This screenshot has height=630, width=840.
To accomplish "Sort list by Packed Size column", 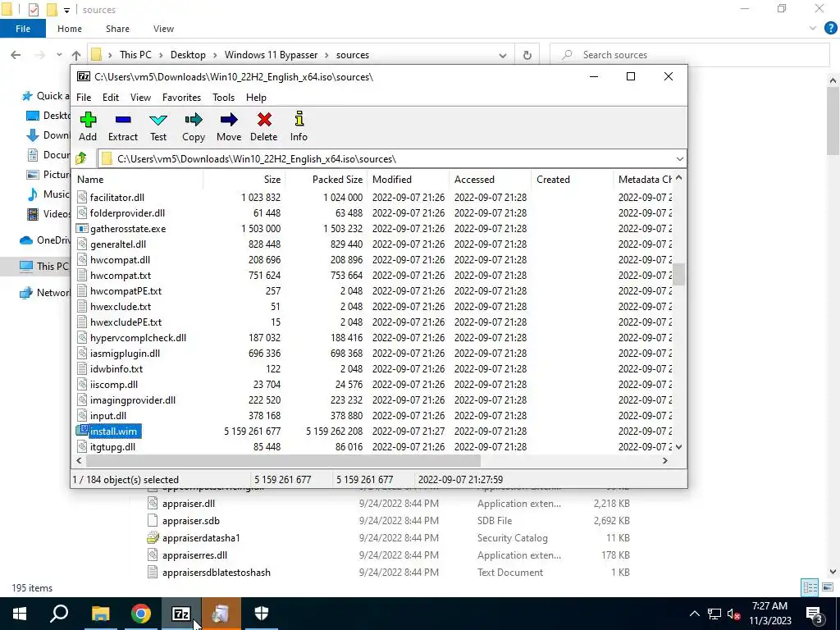I will click(326, 180).
